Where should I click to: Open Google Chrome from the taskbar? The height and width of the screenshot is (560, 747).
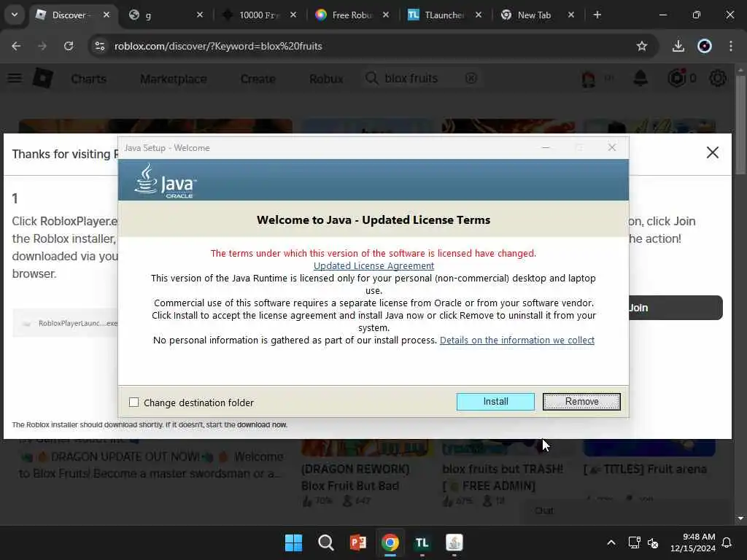tap(390, 542)
